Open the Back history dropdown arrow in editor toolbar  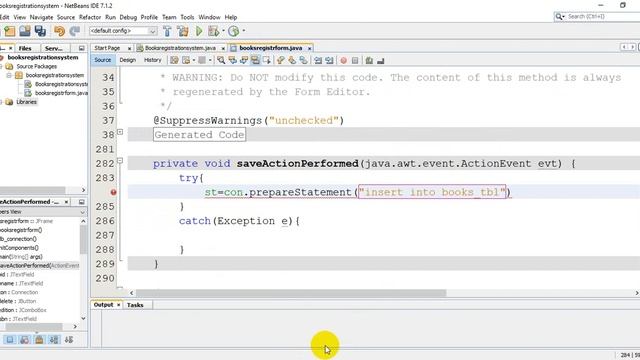click(x=193, y=60)
